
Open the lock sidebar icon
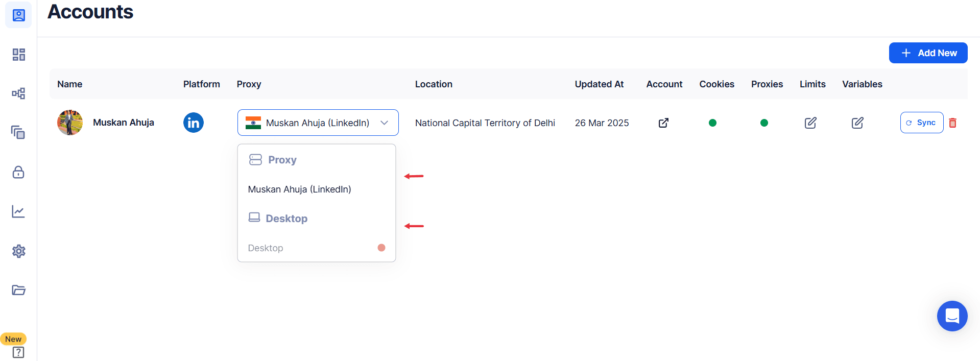18,172
